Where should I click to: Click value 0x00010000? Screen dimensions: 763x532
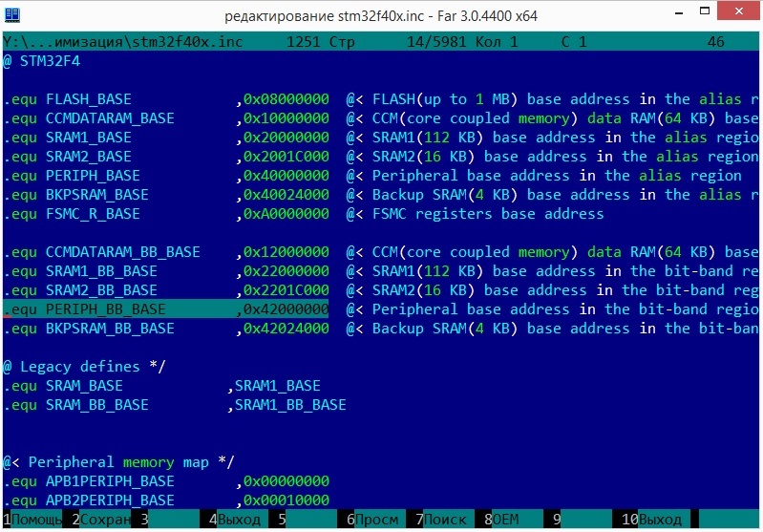(x=286, y=500)
